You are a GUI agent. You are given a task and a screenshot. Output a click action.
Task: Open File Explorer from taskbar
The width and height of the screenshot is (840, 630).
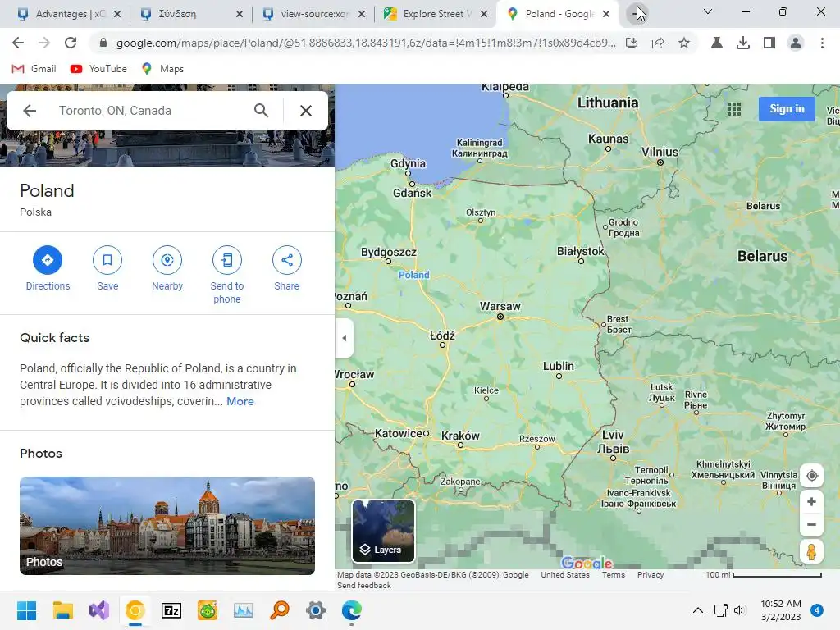(x=62, y=610)
